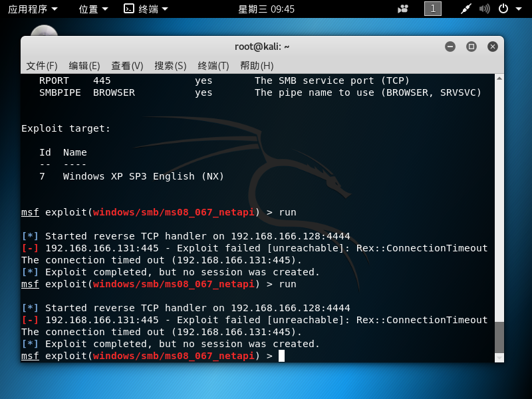Click 'The SMB service port (TCP)' description
The image size is (532, 399).
(332, 80)
